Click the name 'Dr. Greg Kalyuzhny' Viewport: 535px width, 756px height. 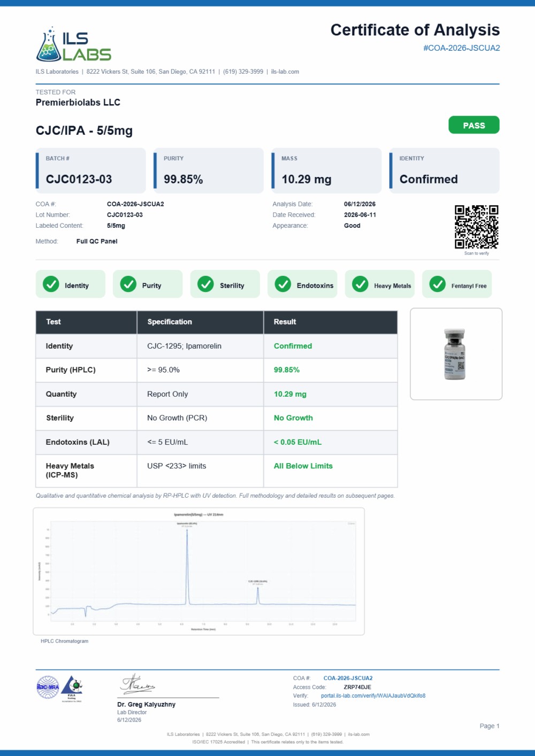tap(147, 704)
